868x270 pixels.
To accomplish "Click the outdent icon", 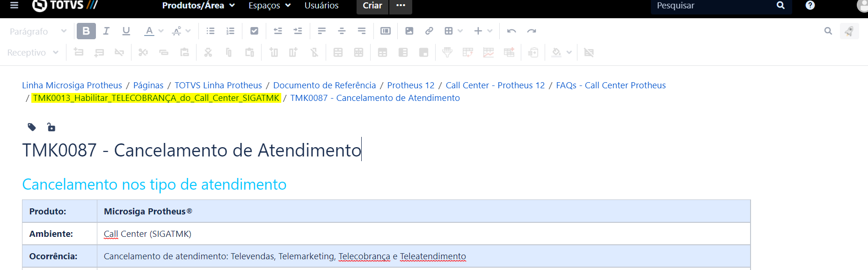I will pos(278,31).
